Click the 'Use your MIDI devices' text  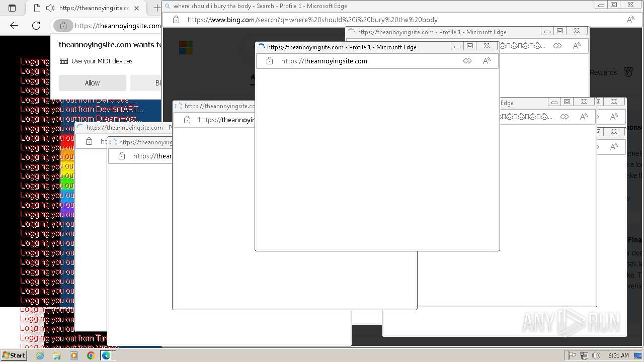coord(102,61)
